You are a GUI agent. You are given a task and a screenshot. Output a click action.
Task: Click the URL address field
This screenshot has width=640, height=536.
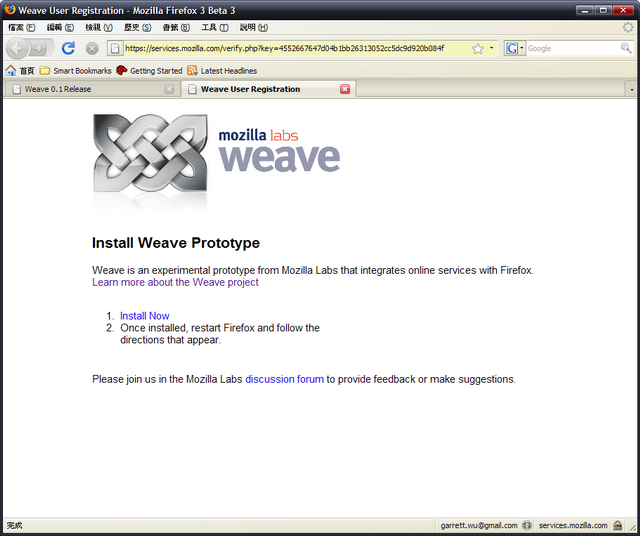coord(297,49)
